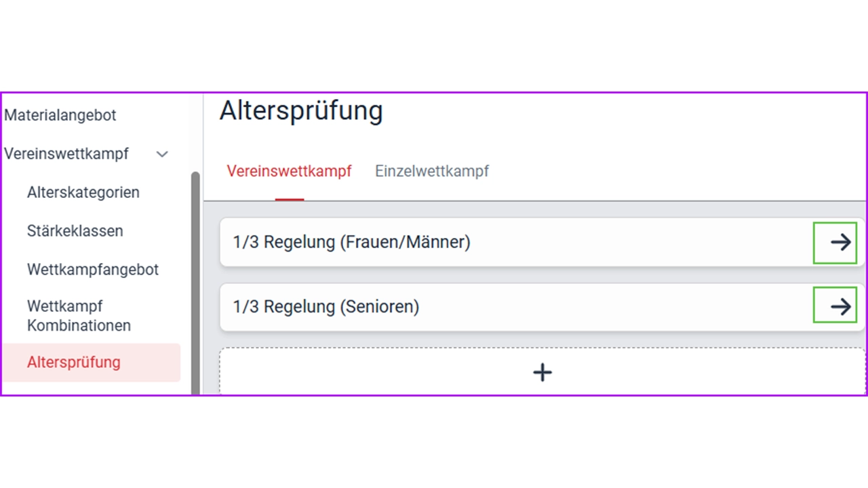Click the sidebar scrollbar thumb
Image resolution: width=868 pixels, height=488 pixels.
click(x=195, y=283)
